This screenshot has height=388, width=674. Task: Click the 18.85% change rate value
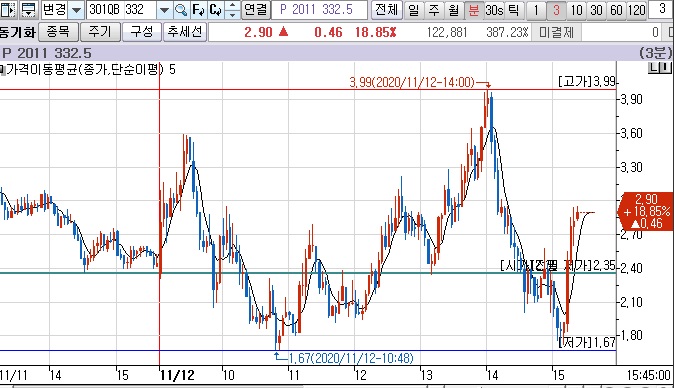pyautogui.click(x=375, y=32)
